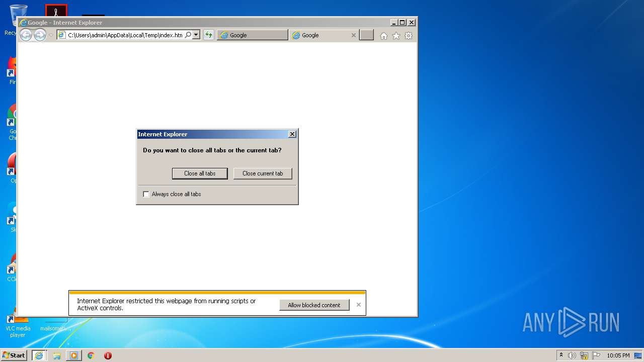
Task: Click Allow blocked content button
Action: (x=314, y=305)
